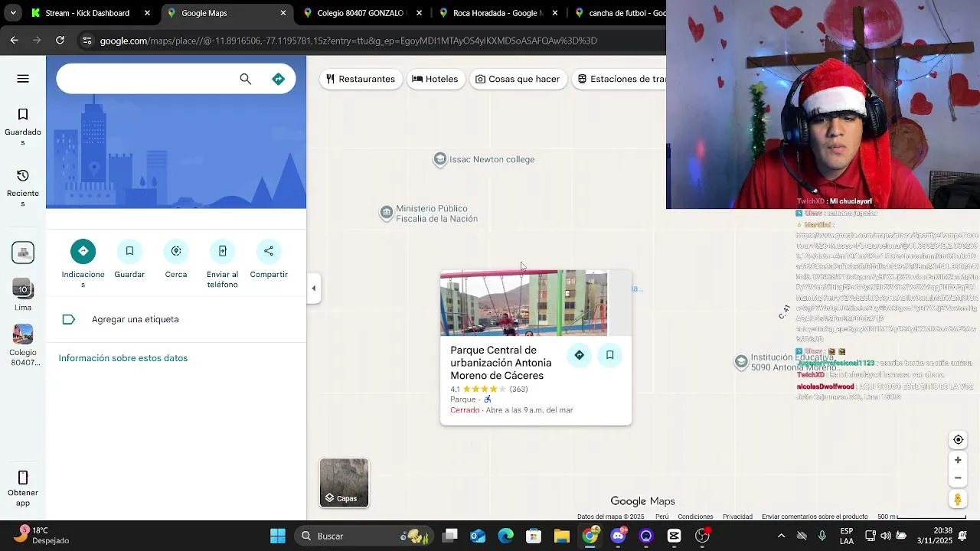Screen dimensions: 980x551
Task: Click the Obtener app sidebar icon
Action: click(x=23, y=488)
